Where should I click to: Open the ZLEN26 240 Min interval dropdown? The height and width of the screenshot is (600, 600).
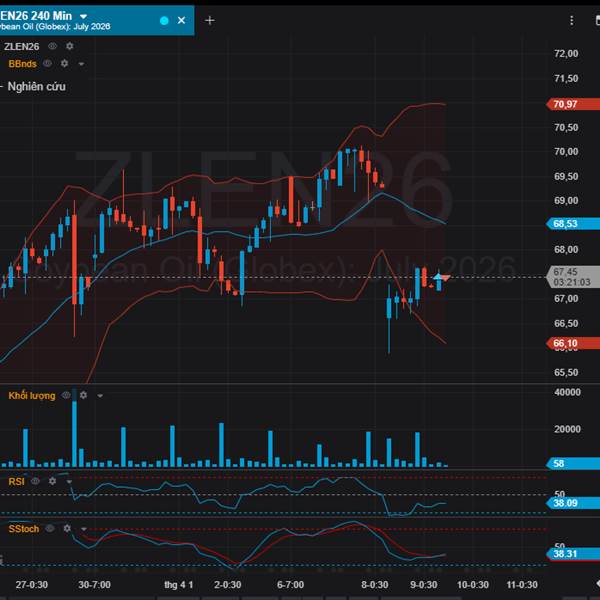[83, 16]
